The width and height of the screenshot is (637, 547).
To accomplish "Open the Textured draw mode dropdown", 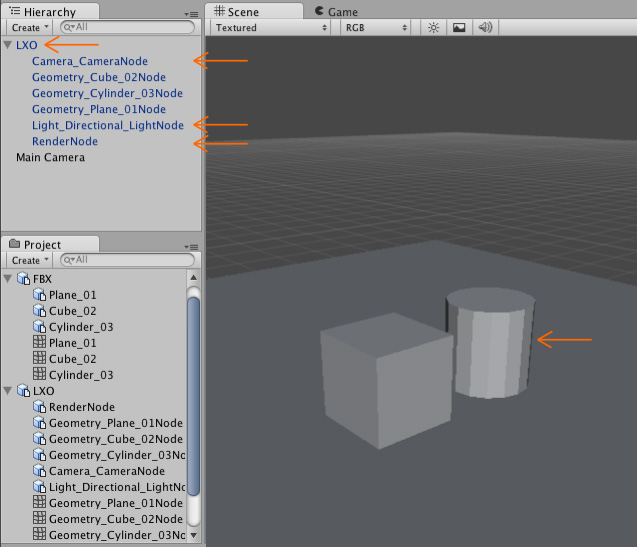I will pos(270,28).
